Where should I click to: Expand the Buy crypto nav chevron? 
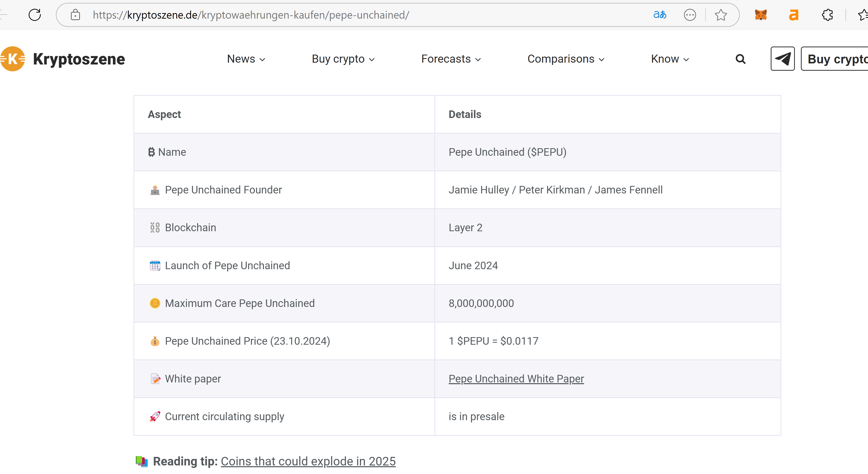[x=372, y=60]
